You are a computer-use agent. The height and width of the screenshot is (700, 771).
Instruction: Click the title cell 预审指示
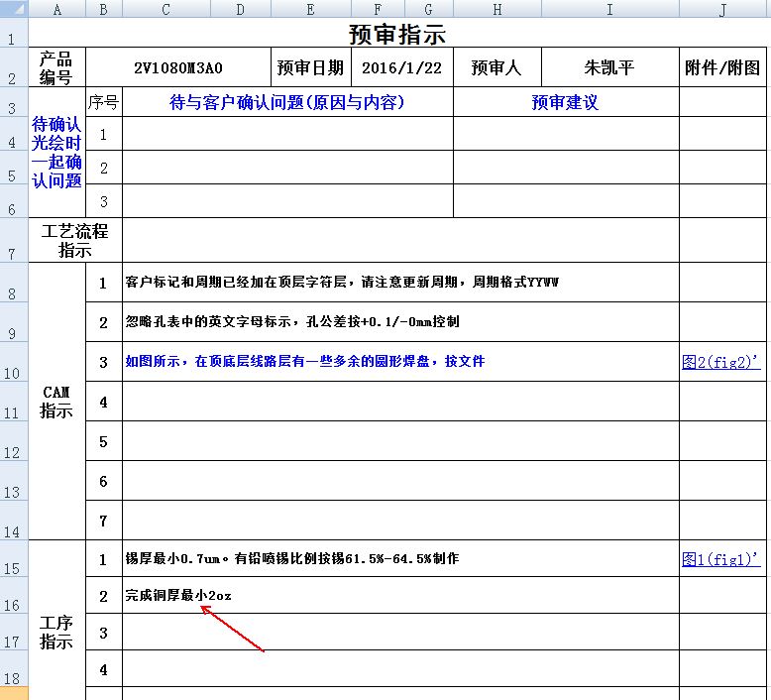[x=397, y=33]
